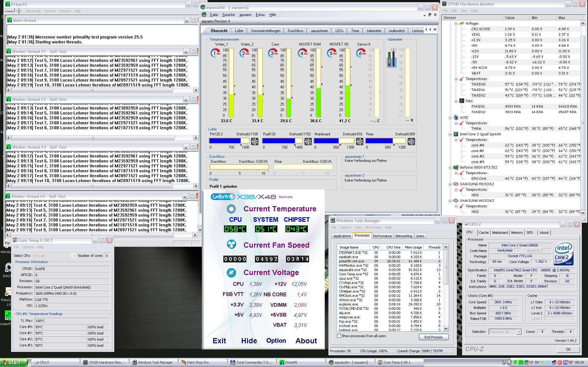Click the Windows start button
This screenshot has width=588, height=367.
(14, 362)
